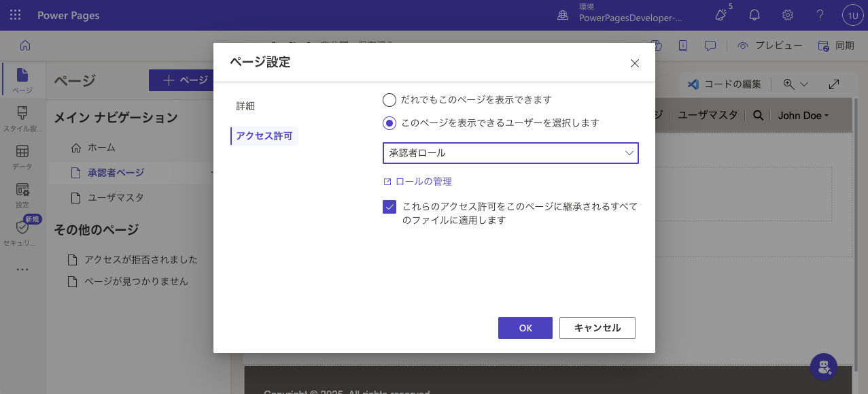Open the John Doe user menu
The image size is (868, 394).
tap(803, 116)
